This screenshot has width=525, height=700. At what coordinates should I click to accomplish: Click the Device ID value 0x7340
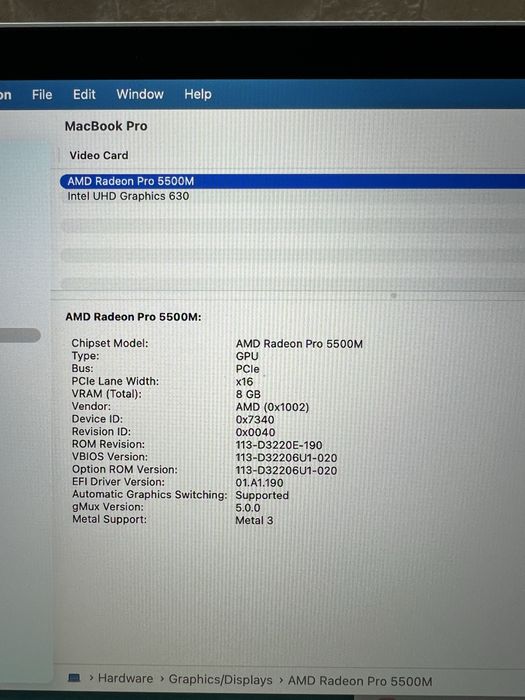(x=255, y=420)
